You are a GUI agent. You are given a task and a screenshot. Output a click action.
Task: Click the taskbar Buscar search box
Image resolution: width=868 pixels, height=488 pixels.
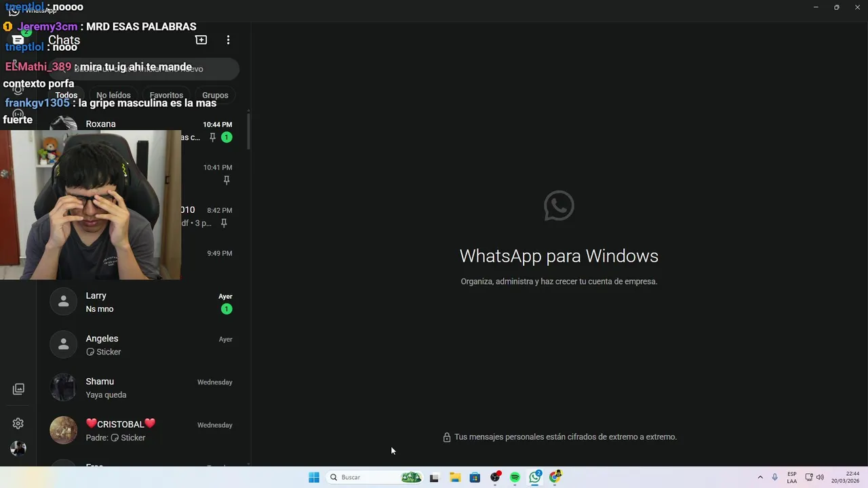tap(373, 477)
